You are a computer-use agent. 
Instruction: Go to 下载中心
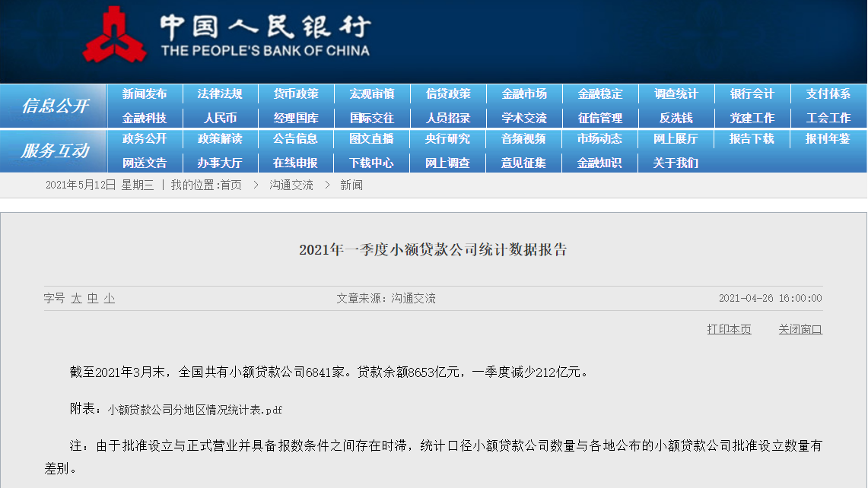click(371, 163)
